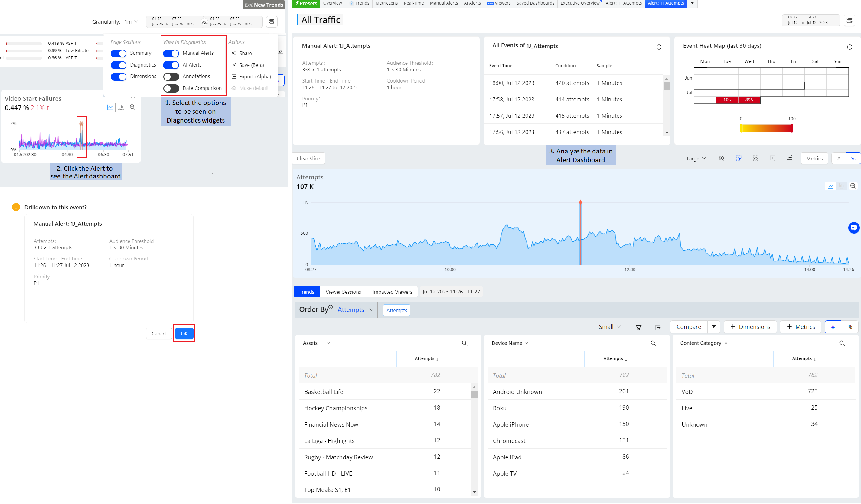Click the blue chat support bubble
861x504 pixels.
pyautogui.click(x=853, y=227)
